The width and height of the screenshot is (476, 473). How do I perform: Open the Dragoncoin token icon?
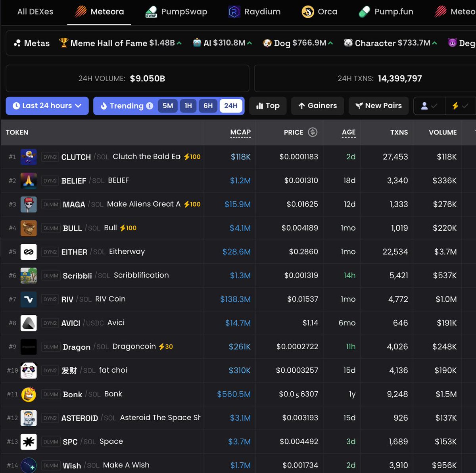pos(29,347)
